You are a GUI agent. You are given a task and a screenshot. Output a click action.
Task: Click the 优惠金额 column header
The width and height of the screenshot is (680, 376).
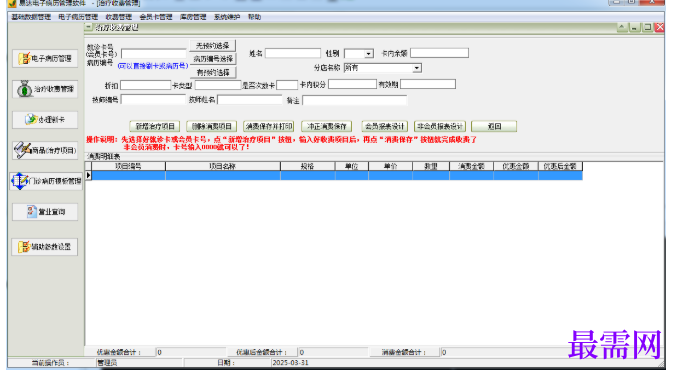[516, 167]
